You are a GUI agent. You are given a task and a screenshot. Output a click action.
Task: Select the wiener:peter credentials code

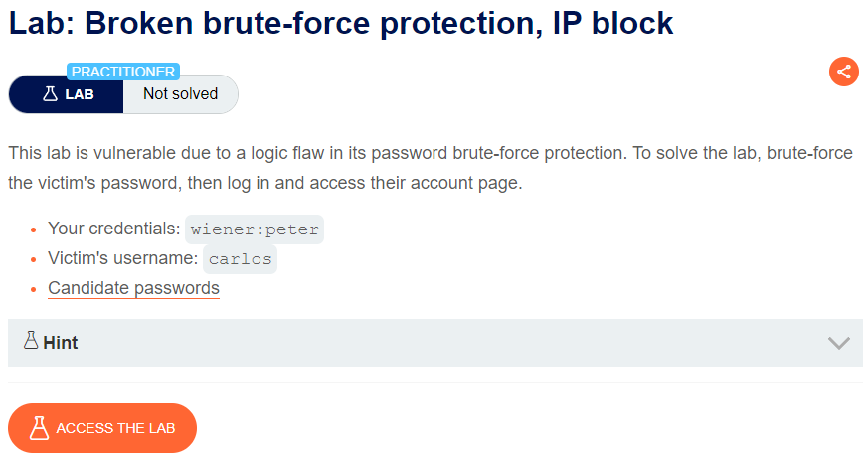pyautogui.click(x=255, y=229)
